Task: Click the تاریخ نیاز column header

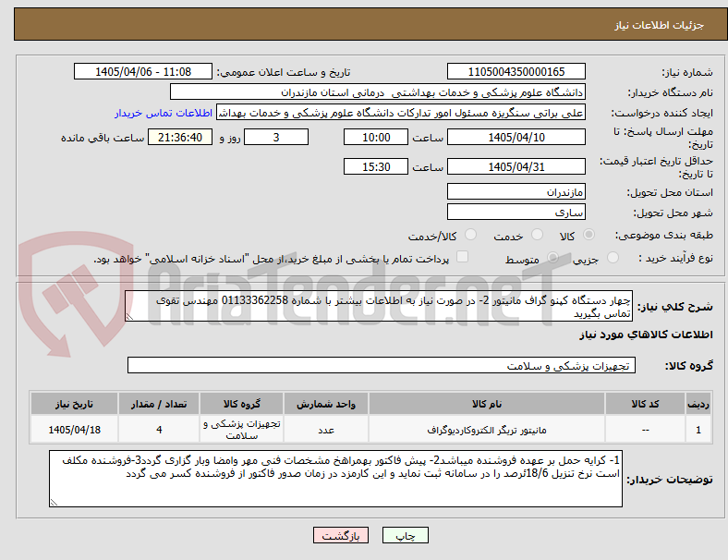Action: [74, 404]
